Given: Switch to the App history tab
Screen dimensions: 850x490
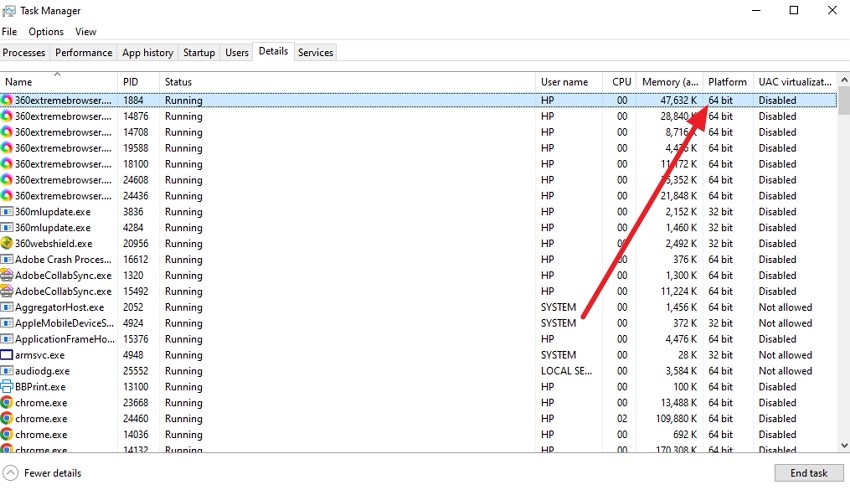Looking at the screenshot, I should 147,53.
